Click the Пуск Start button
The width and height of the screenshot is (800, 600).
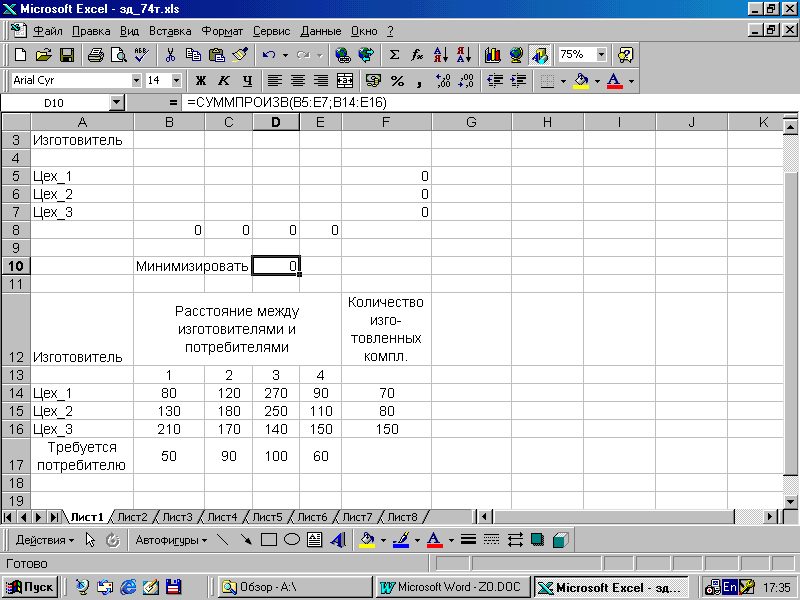tap(30, 587)
